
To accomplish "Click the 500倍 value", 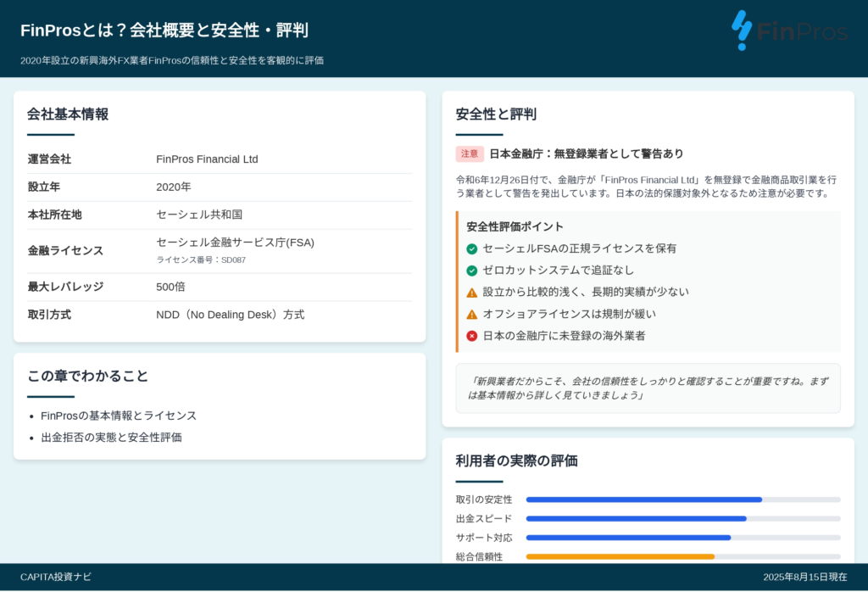I will (x=170, y=287).
